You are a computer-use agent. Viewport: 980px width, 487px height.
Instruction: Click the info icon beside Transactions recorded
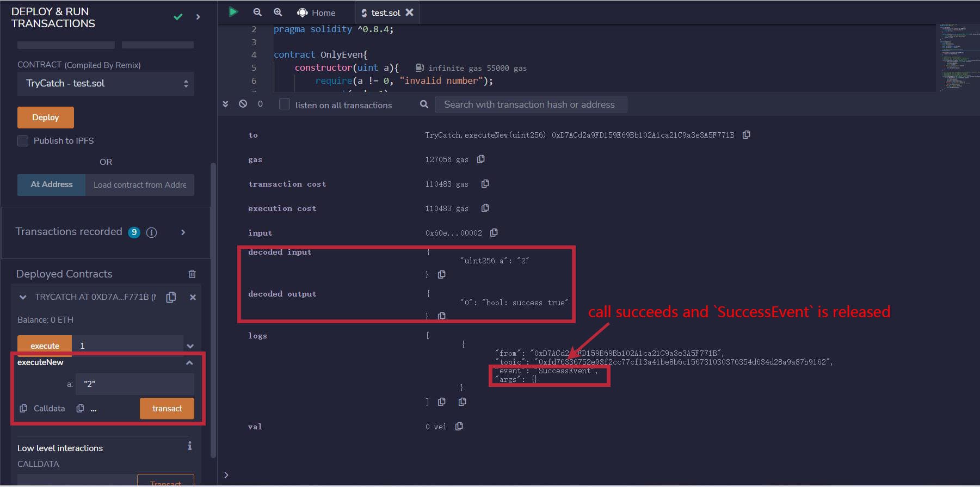click(152, 232)
